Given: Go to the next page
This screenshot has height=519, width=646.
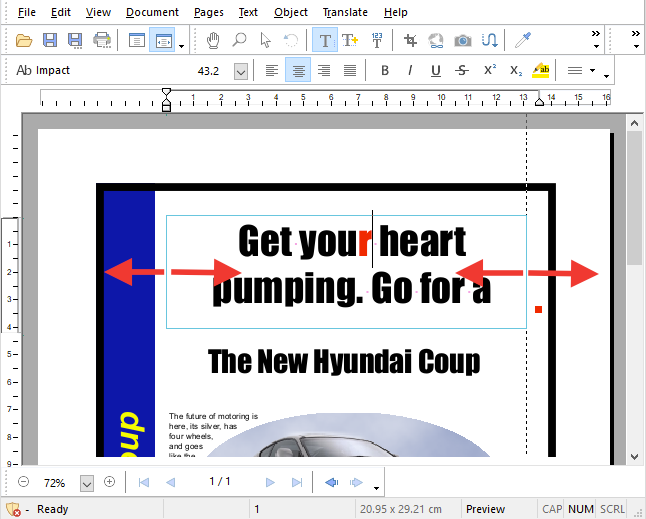Looking at the screenshot, I should point(270,482).
